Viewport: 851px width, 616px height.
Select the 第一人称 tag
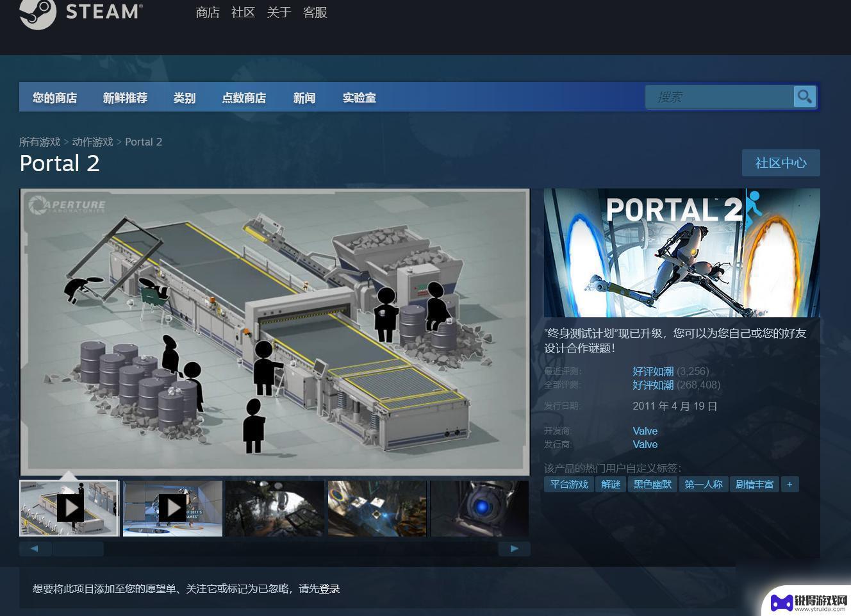click(703, 485)
